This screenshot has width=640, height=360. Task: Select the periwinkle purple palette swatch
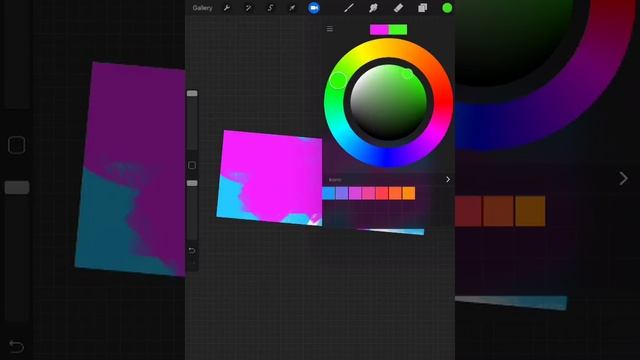(x=342, y=193)
